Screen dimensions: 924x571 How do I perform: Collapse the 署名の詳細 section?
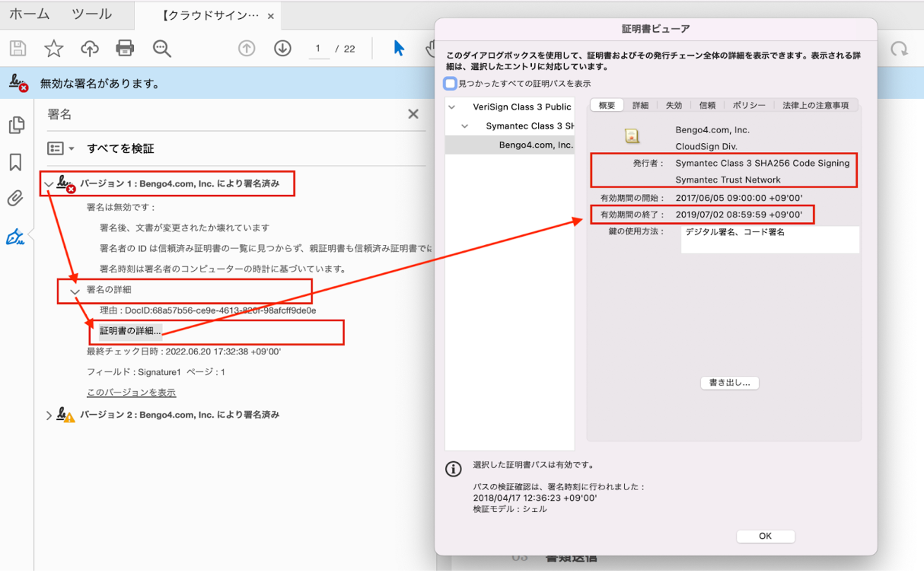click(75, 292)
